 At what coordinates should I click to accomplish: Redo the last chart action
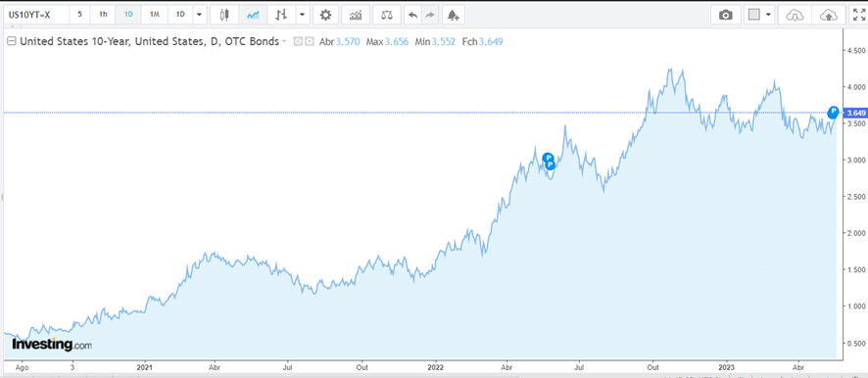coord(429,15)
